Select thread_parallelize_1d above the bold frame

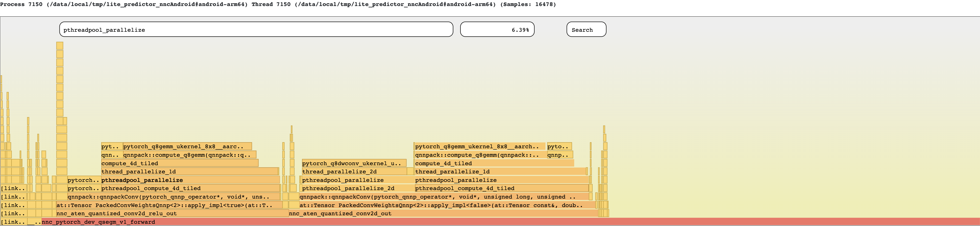tap(190, 172)
